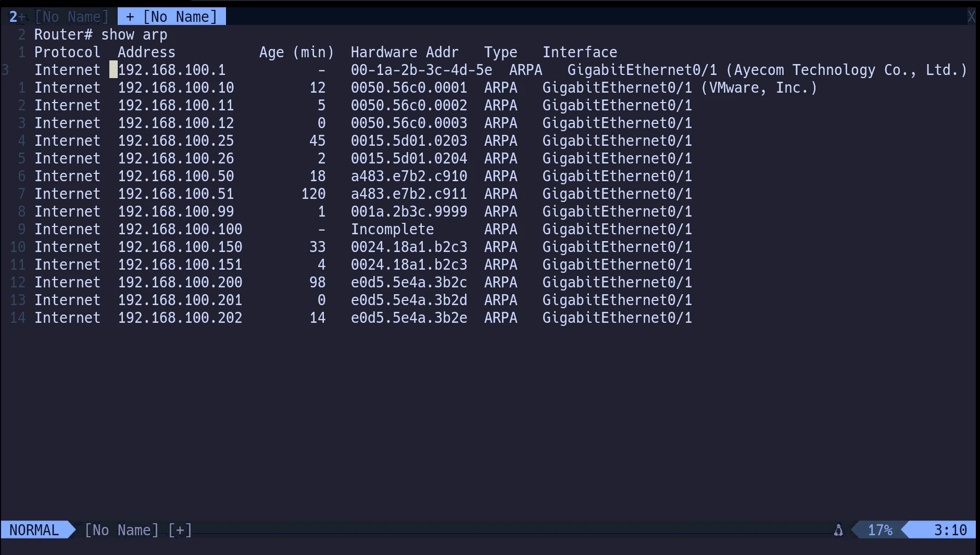Image resolution: width=980 pixels, height=555 pixels.
Task: Click IP address 192.168.100.200
Action: 180,283
